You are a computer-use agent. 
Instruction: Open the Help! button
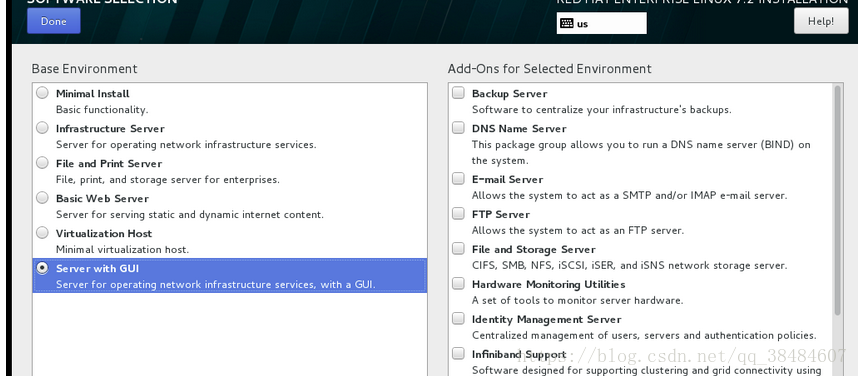(x=821, y=21)
